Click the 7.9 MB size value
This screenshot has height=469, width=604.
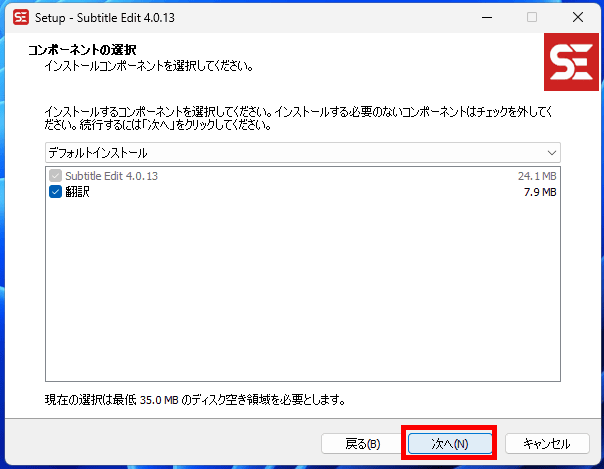[x=540, y=192]
